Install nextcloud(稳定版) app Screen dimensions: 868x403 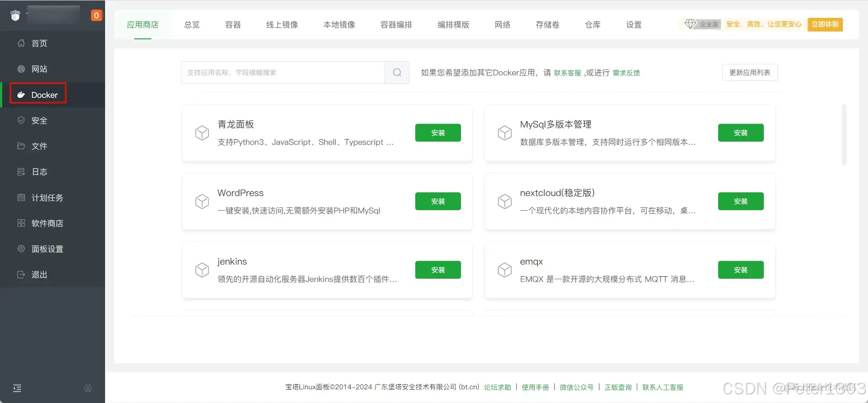[741, 201]
